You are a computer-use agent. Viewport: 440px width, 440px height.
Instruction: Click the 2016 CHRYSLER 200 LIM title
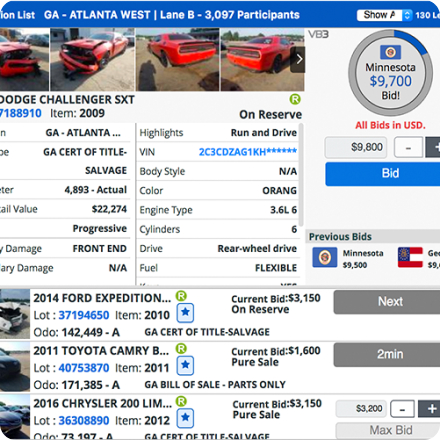click(x=102, y=403)
